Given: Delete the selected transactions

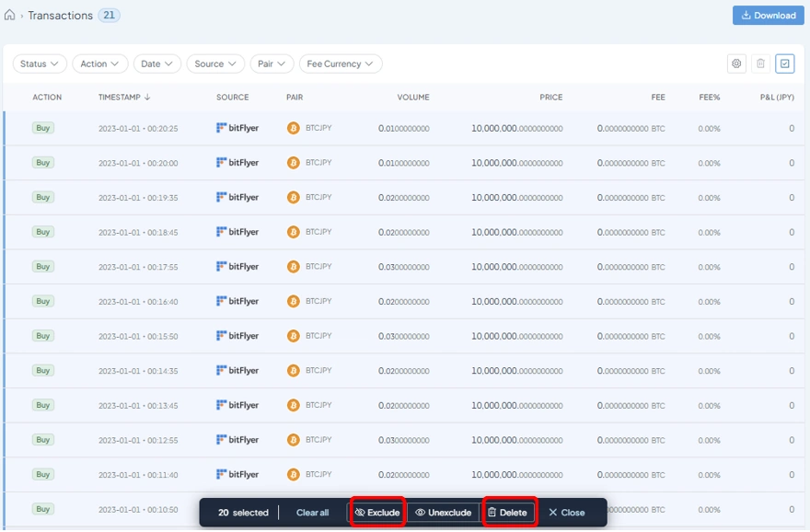Looking at the screenshot, I should pos(508,513).
